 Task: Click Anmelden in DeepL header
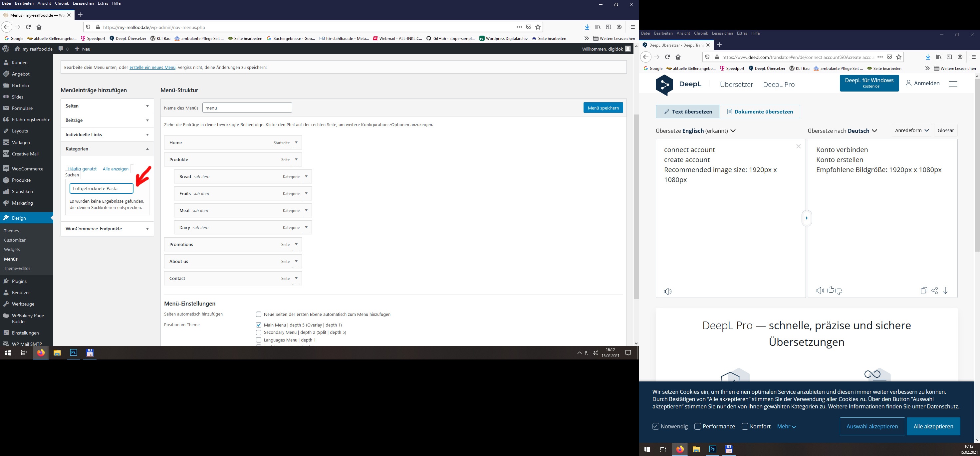pos(922,83)
